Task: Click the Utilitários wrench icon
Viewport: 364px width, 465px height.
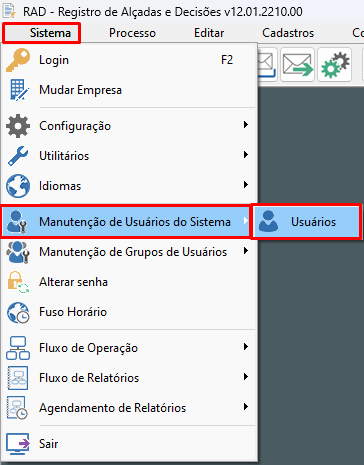Action: click(18, 156)
